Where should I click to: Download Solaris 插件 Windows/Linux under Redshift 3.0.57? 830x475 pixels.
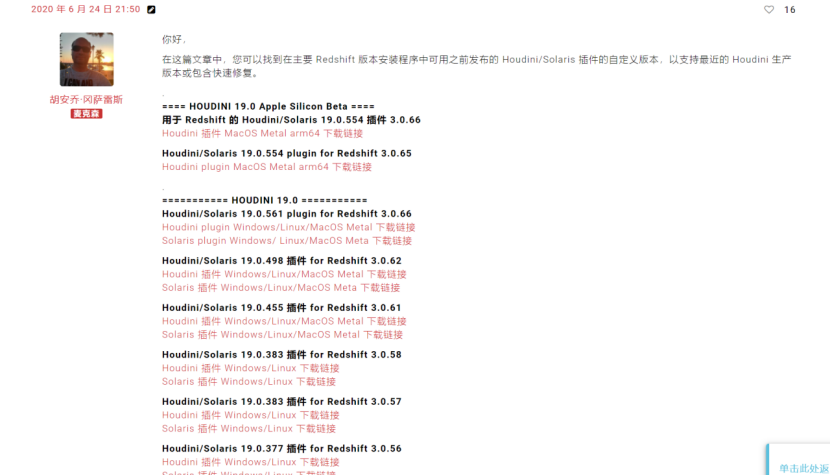point(249,428)
